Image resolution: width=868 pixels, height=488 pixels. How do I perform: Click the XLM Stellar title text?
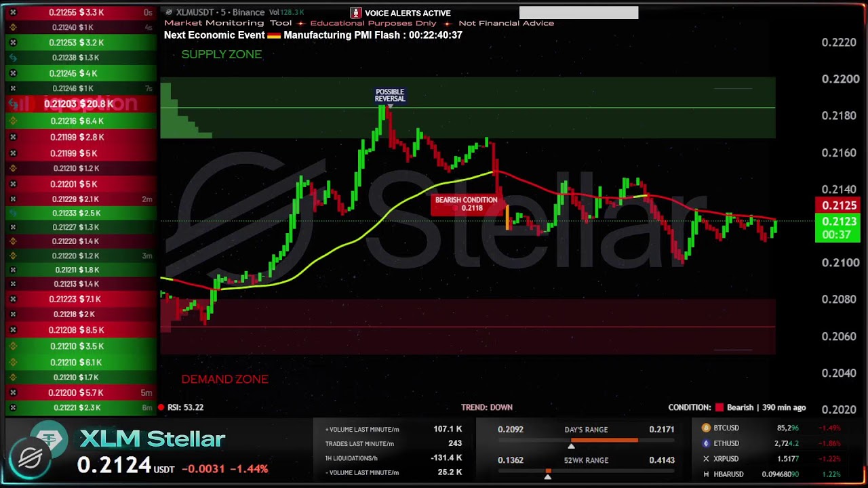coord(153,439)
